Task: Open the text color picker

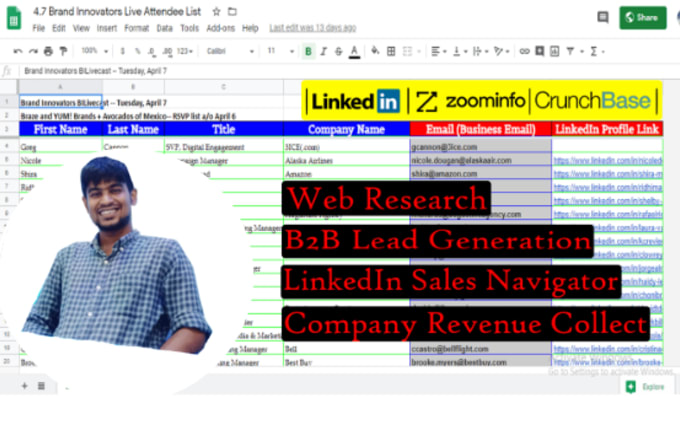Action: 354,52
